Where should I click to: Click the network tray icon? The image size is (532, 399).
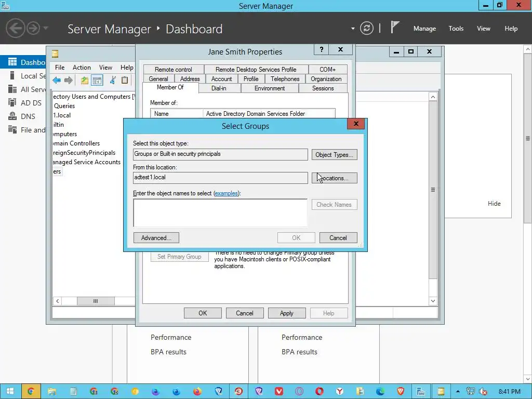[471, 391]
